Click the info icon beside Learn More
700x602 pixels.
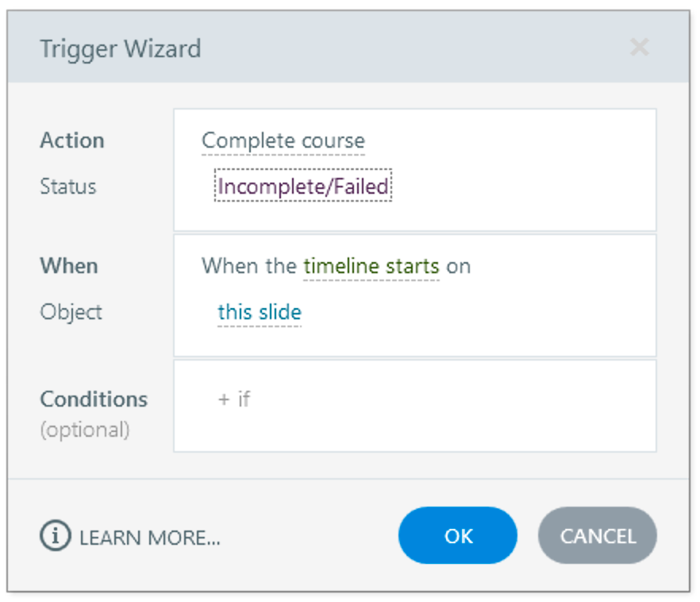pyautogui.click(x=55, y=537)
